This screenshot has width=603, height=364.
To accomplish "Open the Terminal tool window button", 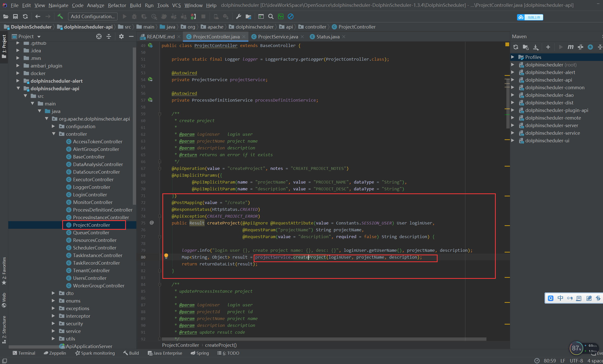I will [x=24, y=353].
